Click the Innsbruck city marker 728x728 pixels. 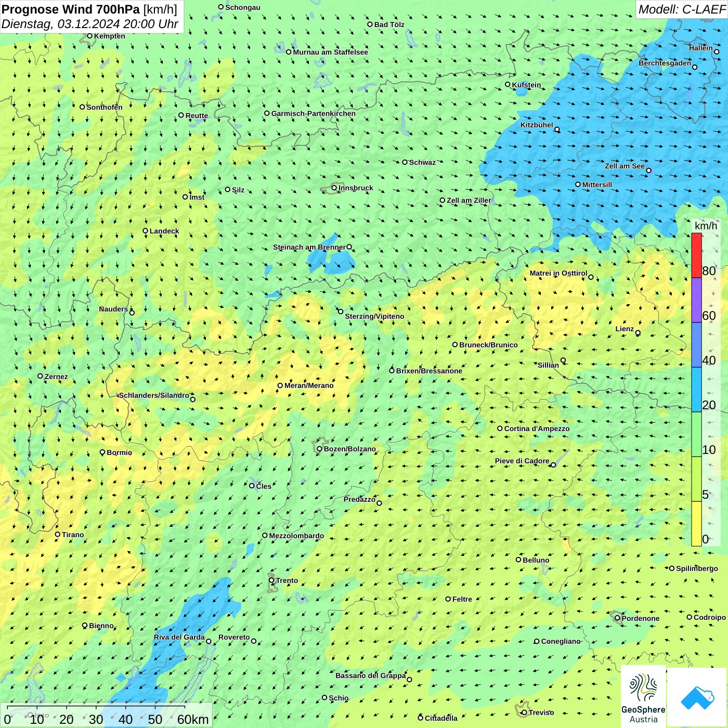point(334,188)
